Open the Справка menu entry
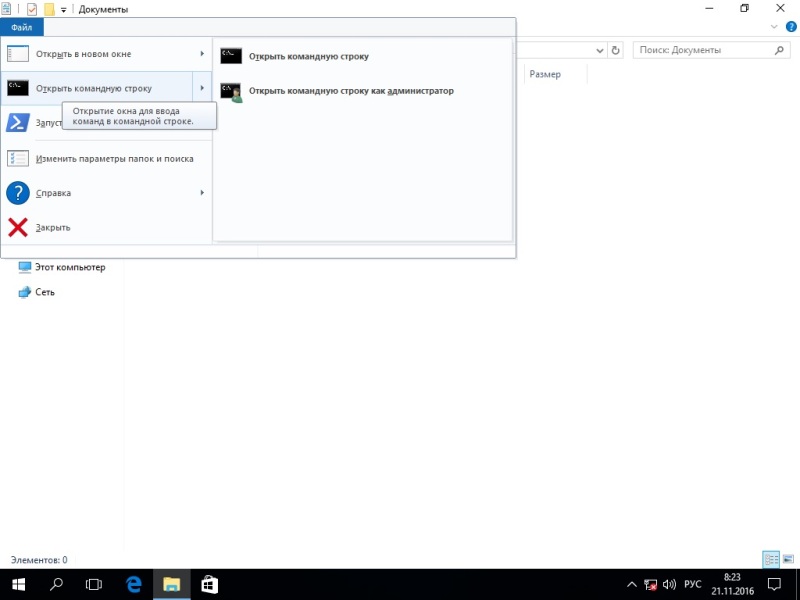The width and height of the screenshot is (800, 600). (x=106, y=193)
